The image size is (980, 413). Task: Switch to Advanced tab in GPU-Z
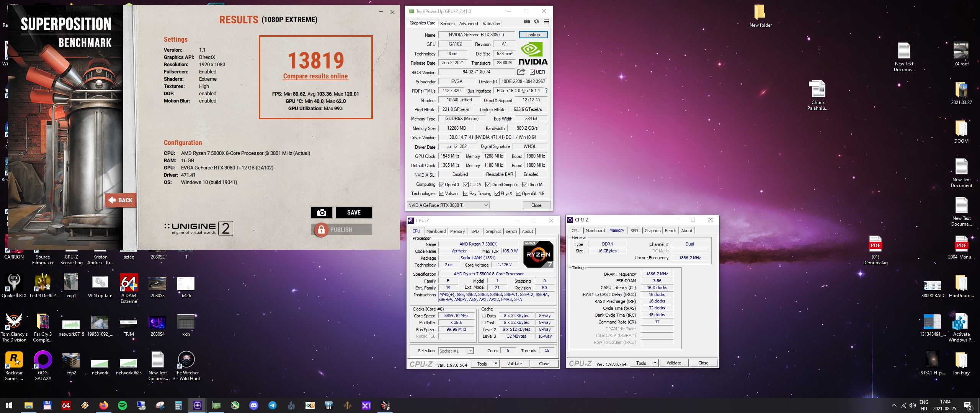[x=469, y=24]
